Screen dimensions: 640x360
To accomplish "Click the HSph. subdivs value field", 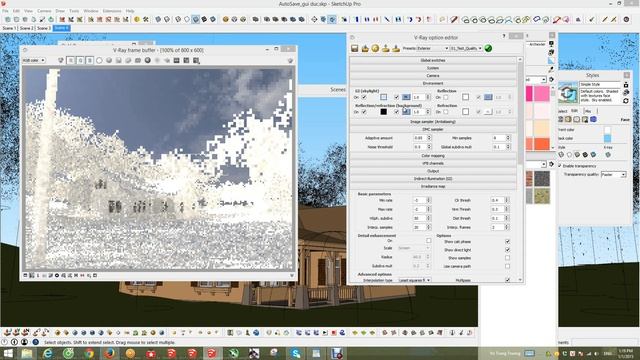I will tap(419, 218).
